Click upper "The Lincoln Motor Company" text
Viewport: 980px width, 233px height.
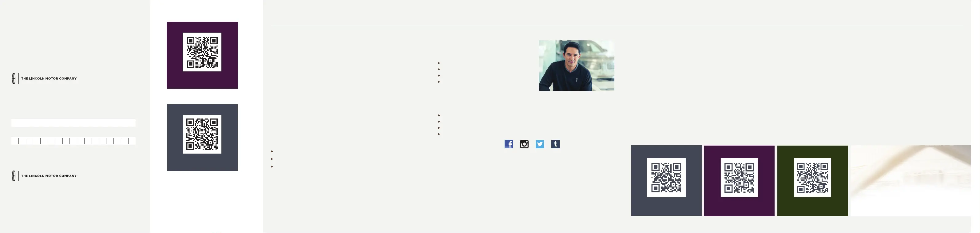(x=49, y=78)
